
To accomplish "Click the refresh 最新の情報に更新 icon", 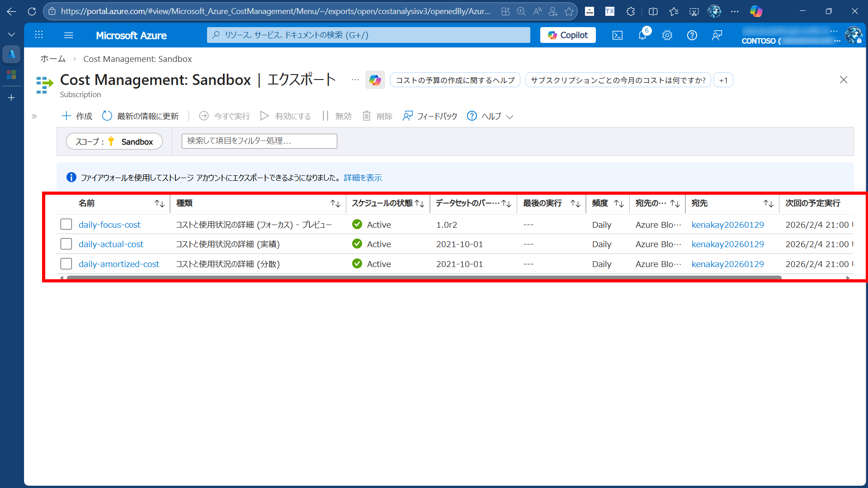I will pos(107,116).
